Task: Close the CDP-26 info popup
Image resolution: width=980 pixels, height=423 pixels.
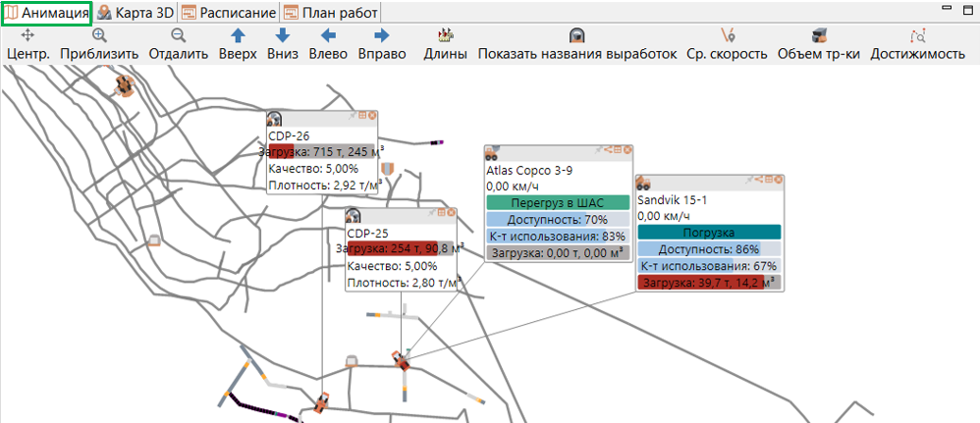Action: [x=372, y=116]
